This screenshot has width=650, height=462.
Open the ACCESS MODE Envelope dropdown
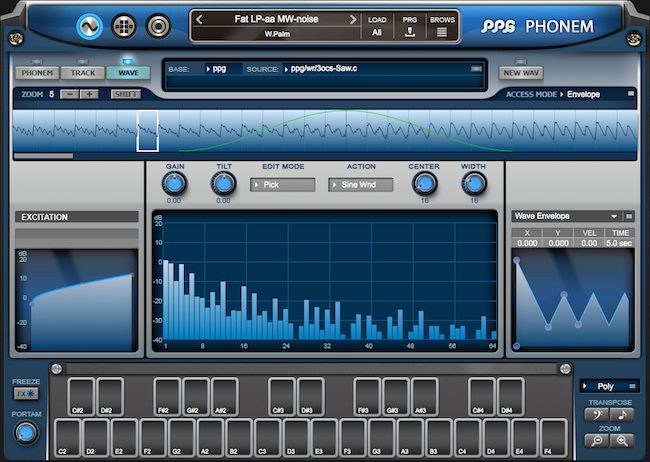pos(580,94)
